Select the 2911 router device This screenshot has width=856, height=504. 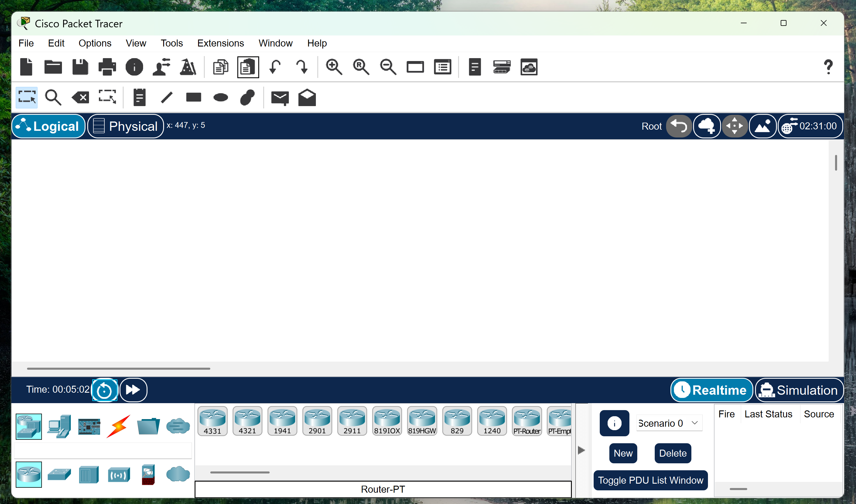click(352, 421)
